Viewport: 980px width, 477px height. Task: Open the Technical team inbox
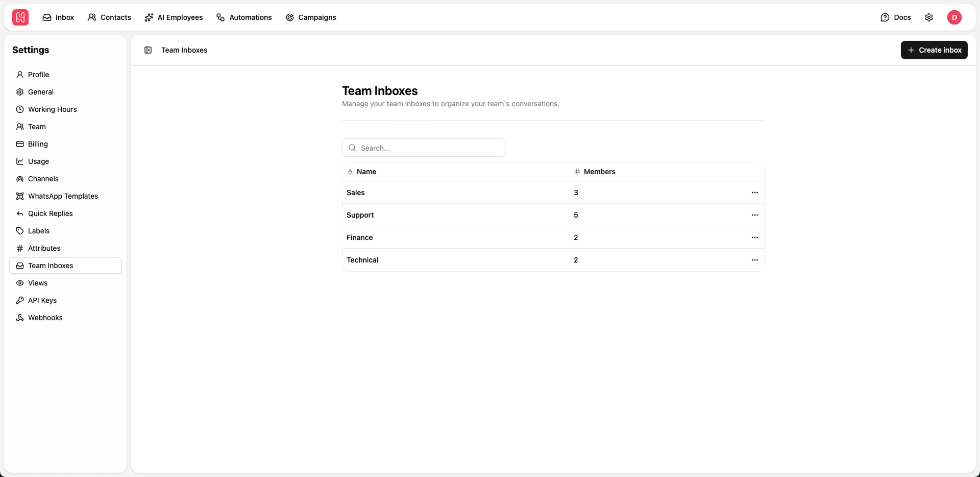(x=362, y=259)
